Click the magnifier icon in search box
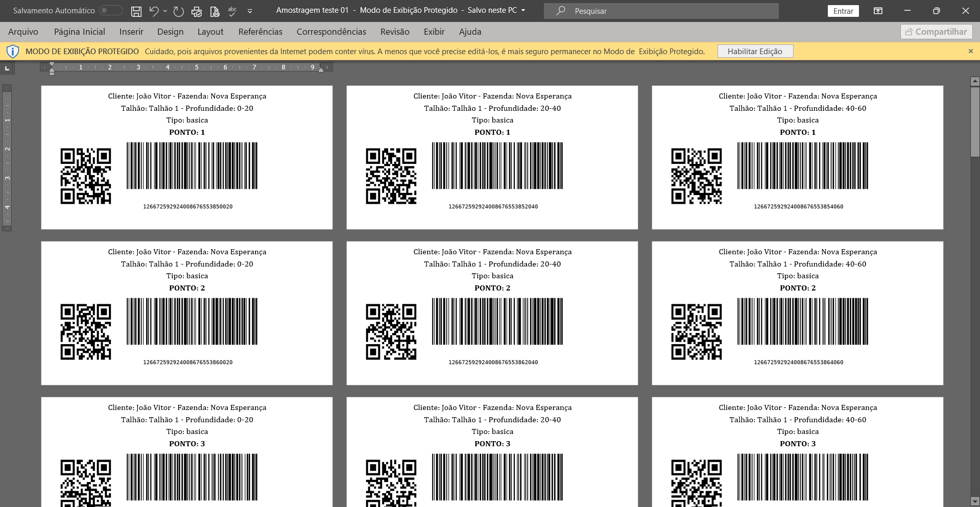The width and height of the screenshot is (980, 507). click(561, 11)
